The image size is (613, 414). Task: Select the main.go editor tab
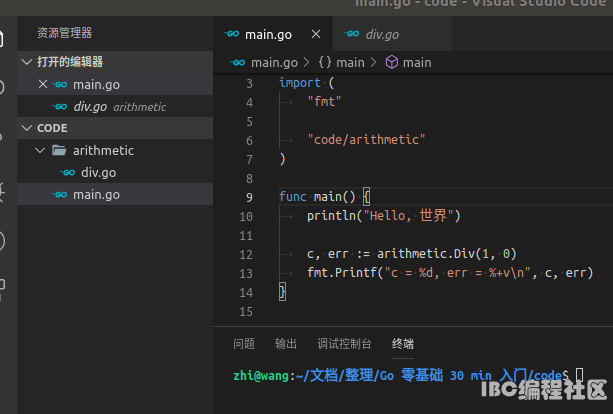[273, 34]
